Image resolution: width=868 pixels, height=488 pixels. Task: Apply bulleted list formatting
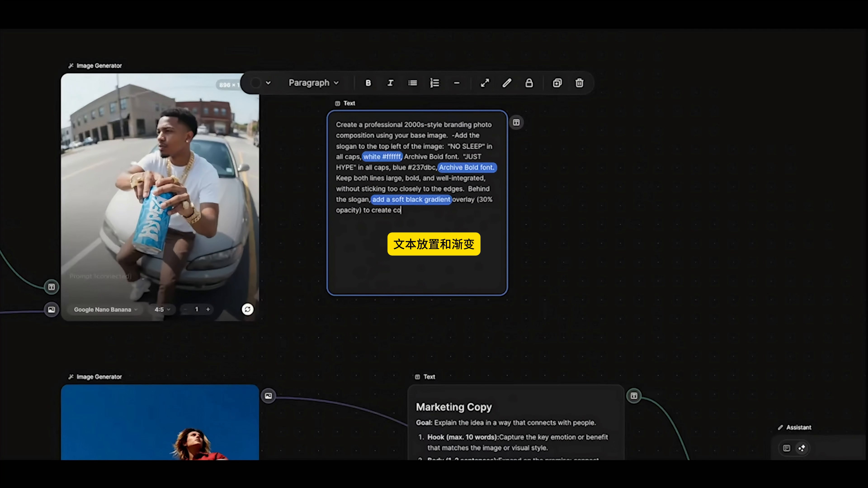[x=413, y=83]
